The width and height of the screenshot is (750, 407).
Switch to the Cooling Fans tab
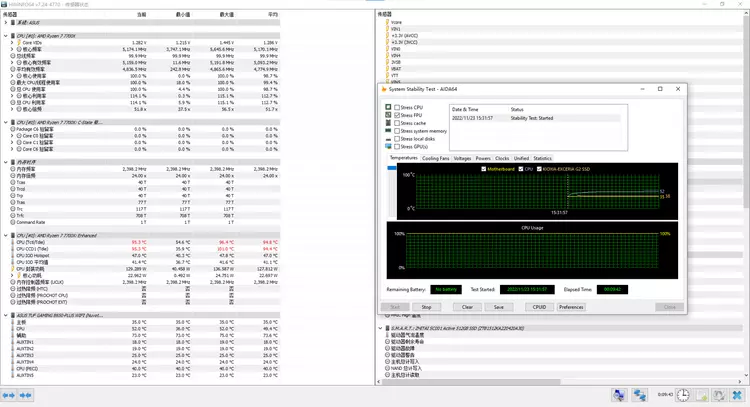pos(435,158)
